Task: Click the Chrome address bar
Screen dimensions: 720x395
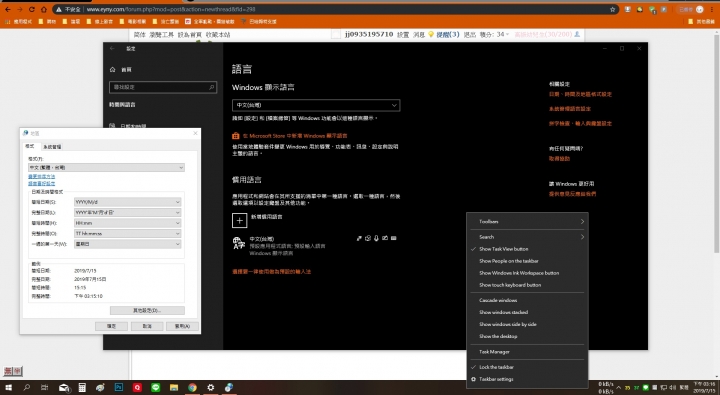Action: click(335, 9)
